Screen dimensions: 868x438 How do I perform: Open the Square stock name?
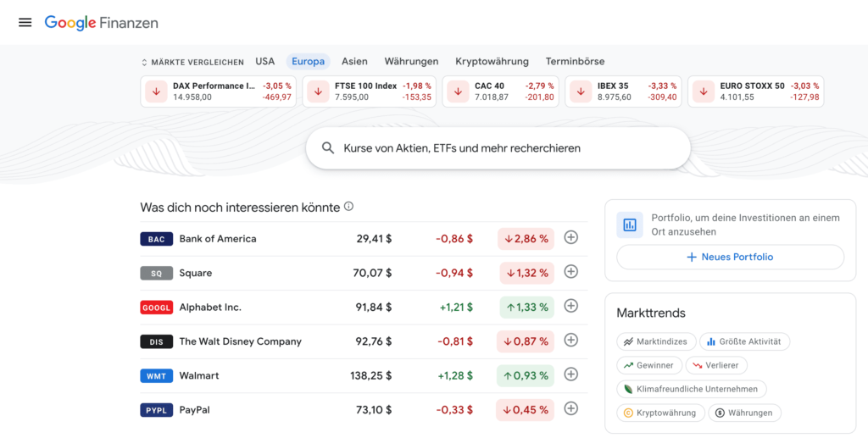196,273
